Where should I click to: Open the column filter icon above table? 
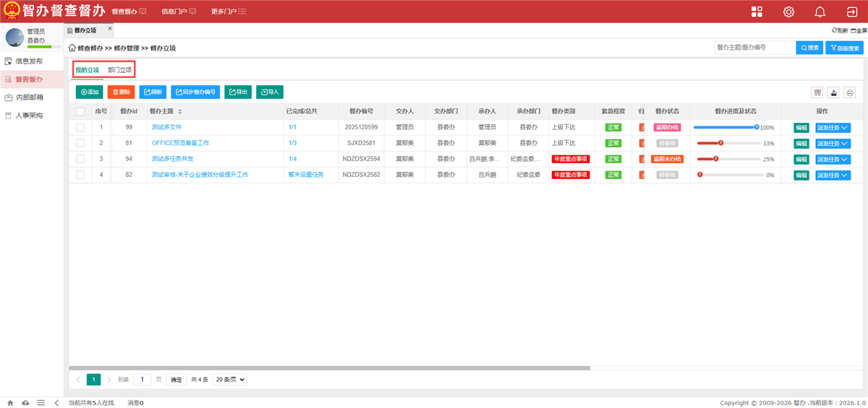[817, 92]
